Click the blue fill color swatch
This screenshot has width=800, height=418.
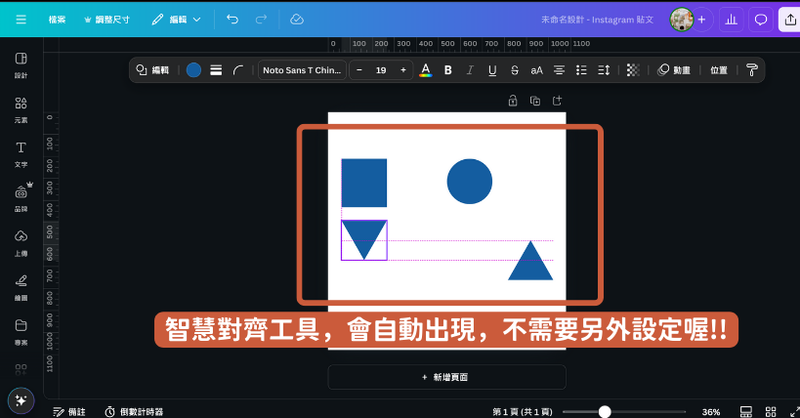(x=193, y=70)
